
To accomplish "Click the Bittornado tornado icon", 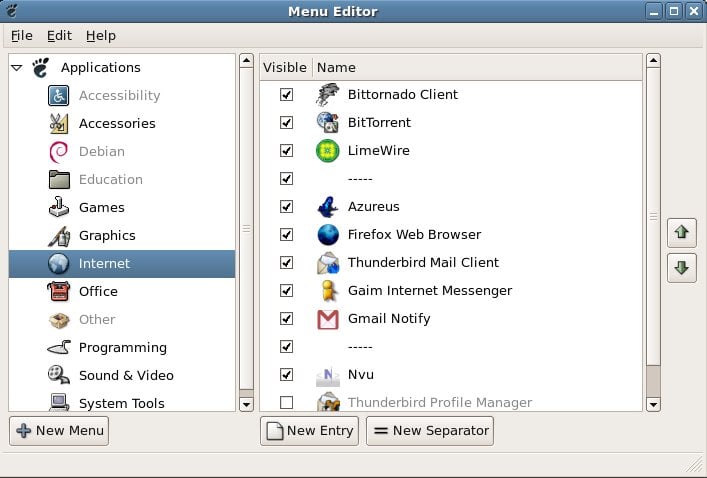I will tap(327, 94).
